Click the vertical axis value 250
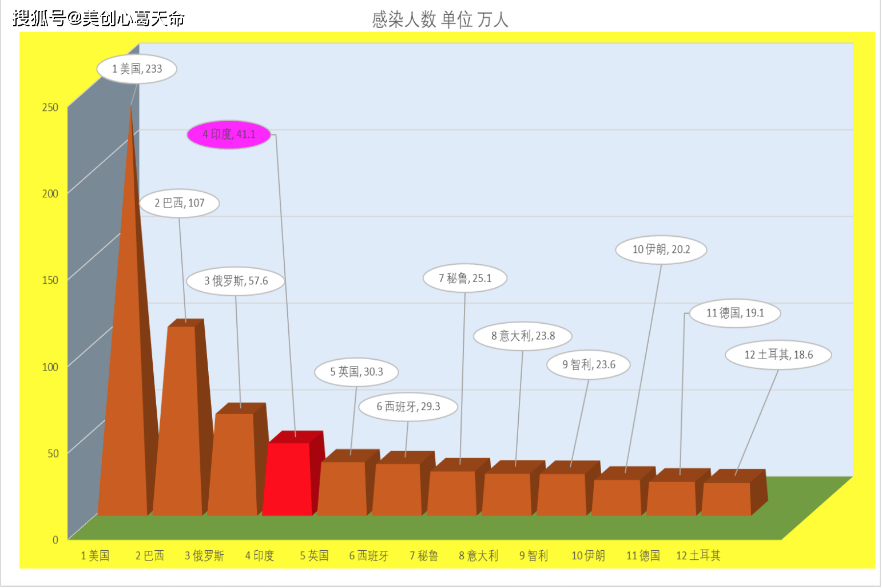Image resolution: width=882 pixels, height=588 pixels. pos(50,108)
